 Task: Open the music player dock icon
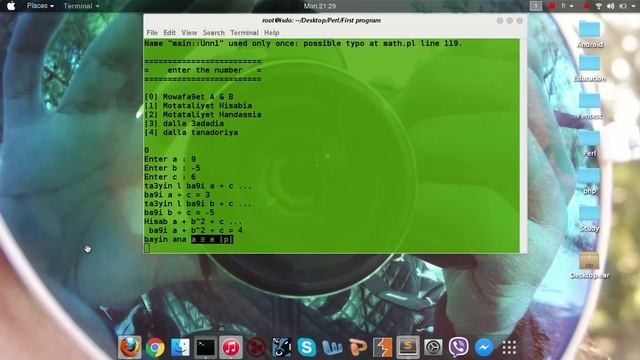(x=231, y=348)
